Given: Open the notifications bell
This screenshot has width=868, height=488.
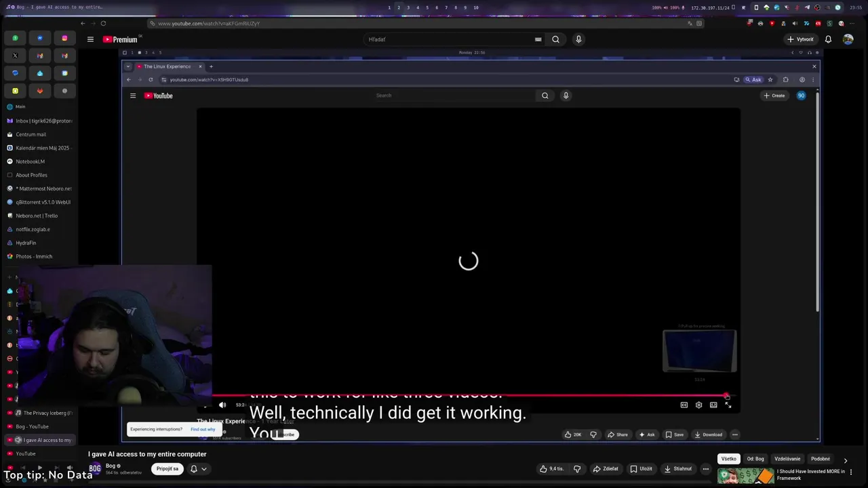Looking at the screenshot, I should [828, 39].
